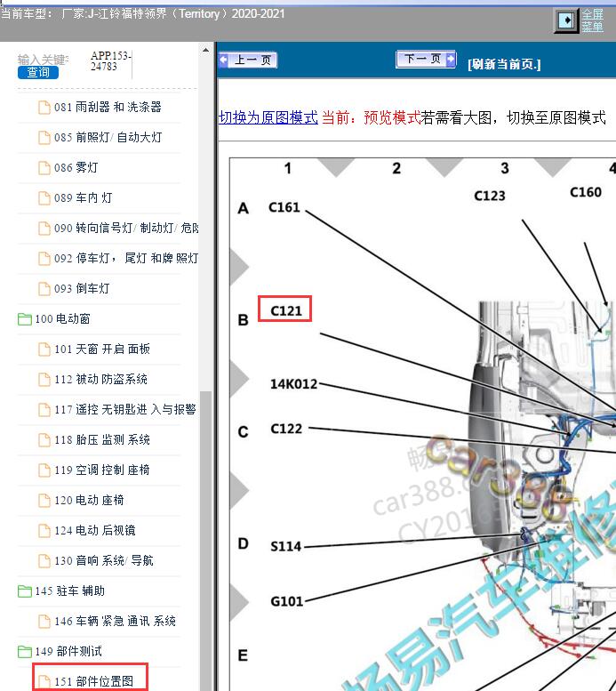Open page icon for 093 倒车灯

tap(44, 289)
